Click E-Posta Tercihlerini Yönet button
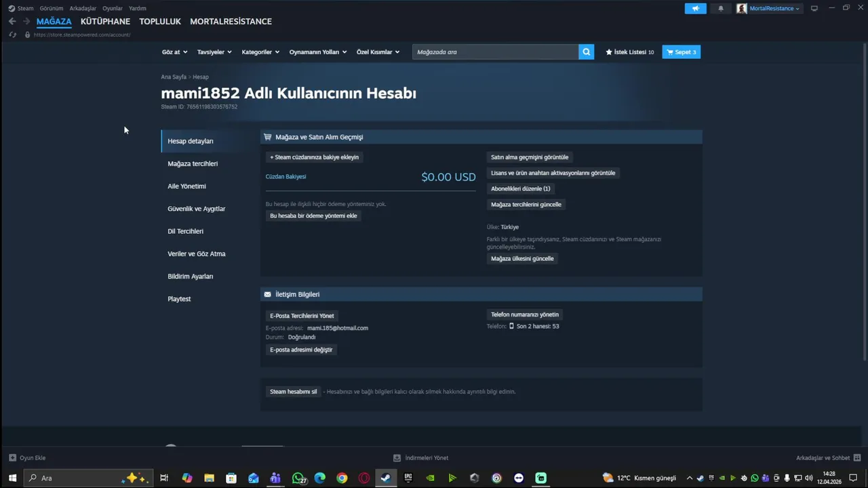868x488 pixels. (302, 316)
